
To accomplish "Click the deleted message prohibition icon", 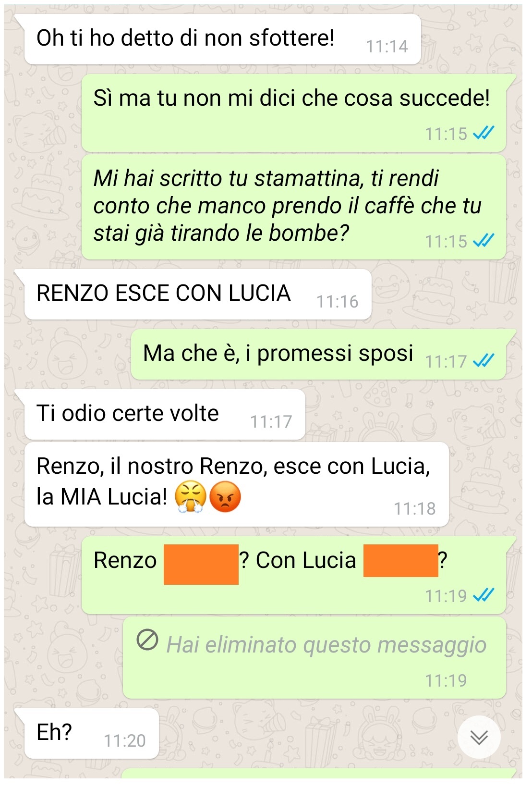I will coord(147,640).
